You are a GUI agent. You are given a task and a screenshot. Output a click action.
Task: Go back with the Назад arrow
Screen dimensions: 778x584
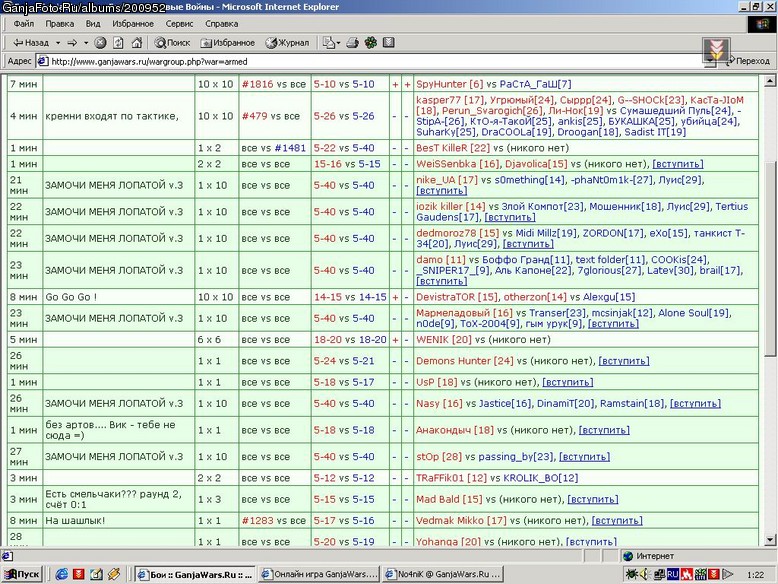pyautogui.click(x=31, y=43)
